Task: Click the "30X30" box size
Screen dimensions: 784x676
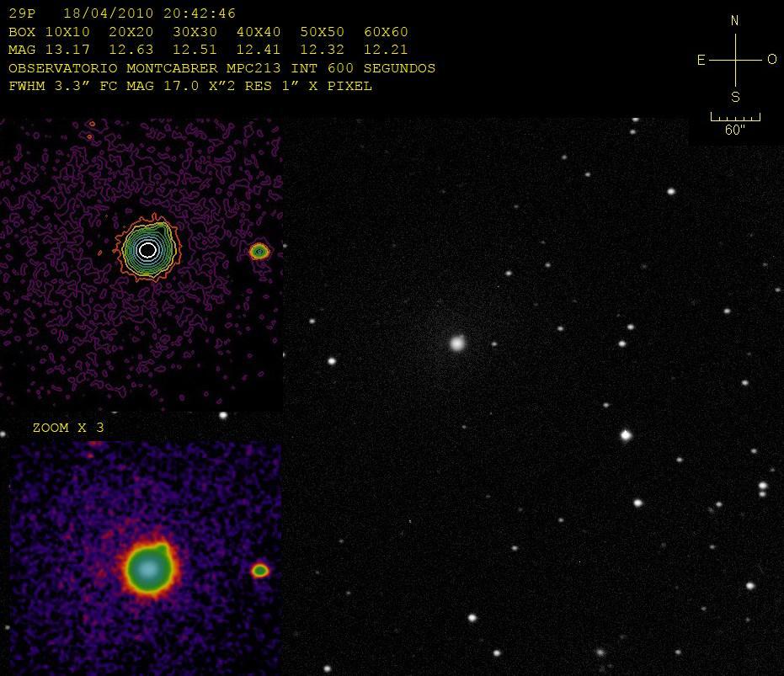Action: (195, 32)
